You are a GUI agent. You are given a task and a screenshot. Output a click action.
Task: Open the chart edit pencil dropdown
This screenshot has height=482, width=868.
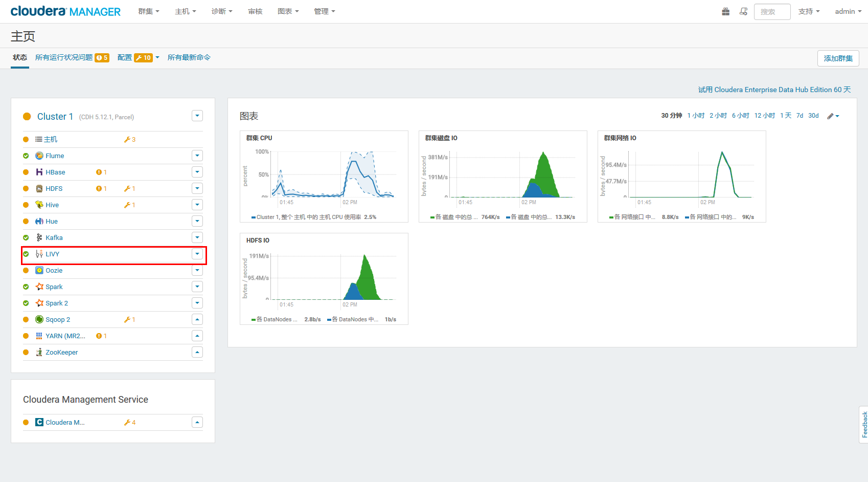click(x=833, y=116)
